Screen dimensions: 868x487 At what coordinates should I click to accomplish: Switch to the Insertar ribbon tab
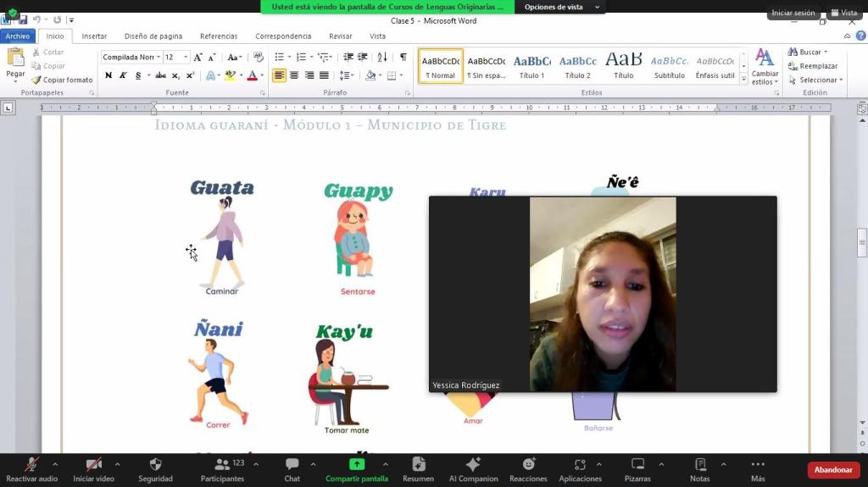(94, 36)
